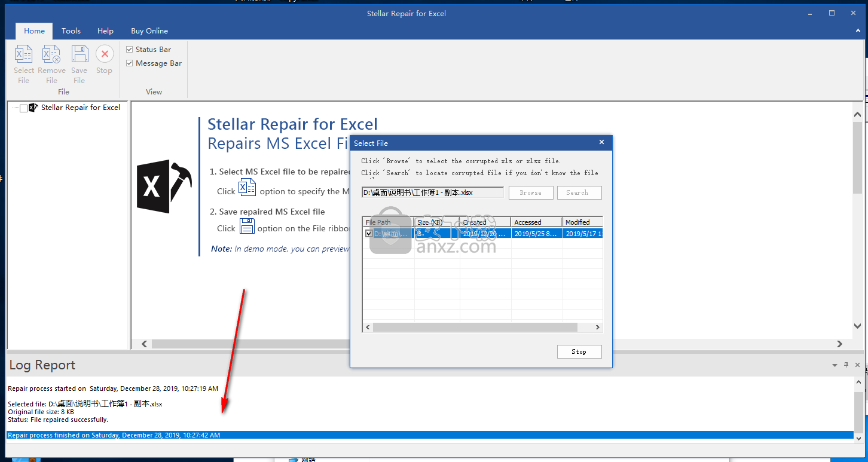Open the Tools ribbon tab
Viewport: 868px width, 462px height.
pyautogui.click(x=71, y=31)
